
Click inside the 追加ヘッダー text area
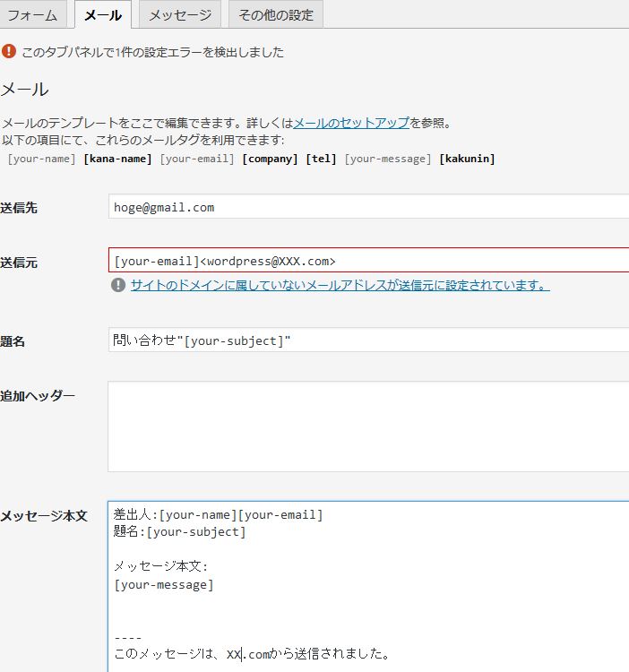(x=368, y=426)
